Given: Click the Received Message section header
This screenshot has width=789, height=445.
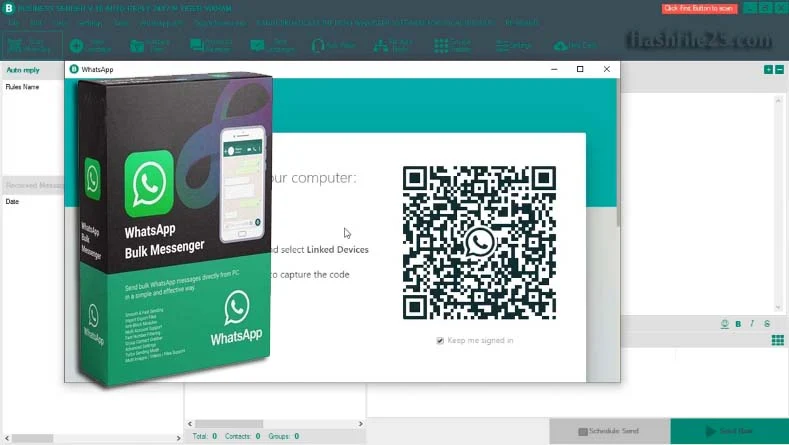Looking at the screenshot, I should [34, 185].
